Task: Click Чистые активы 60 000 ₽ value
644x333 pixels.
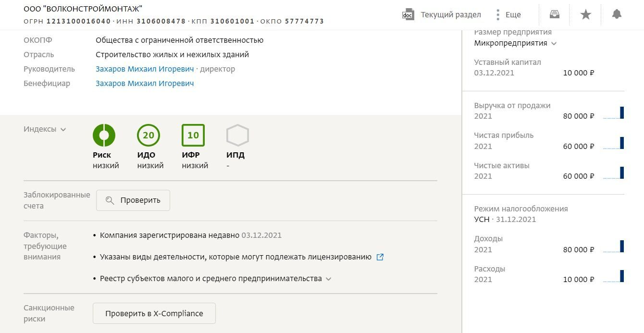Action: (x=579, y=176)
